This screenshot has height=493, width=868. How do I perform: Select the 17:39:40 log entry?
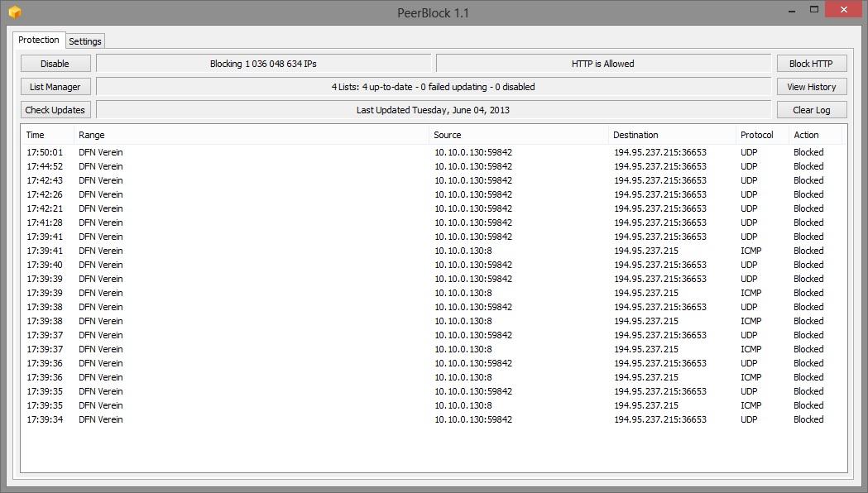(x=434, y=265)
